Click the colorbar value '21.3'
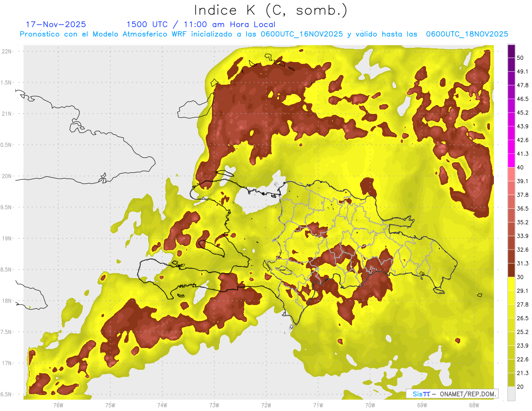 [523, 373]
